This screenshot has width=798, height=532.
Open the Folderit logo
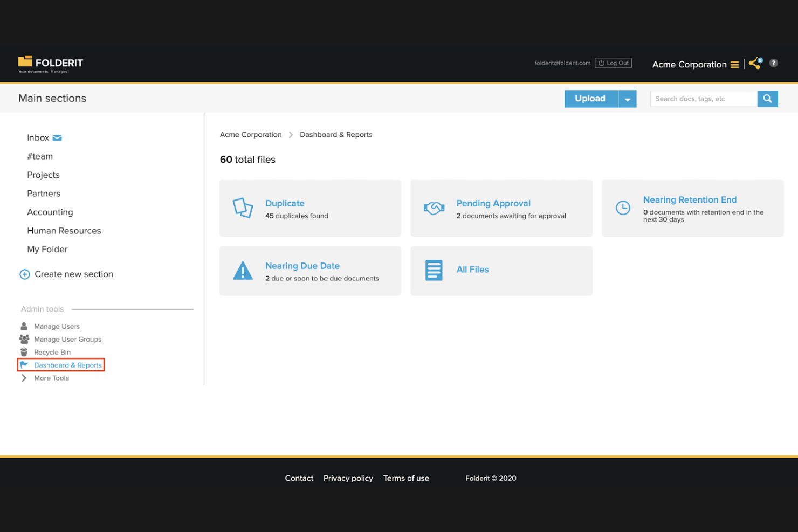coord(50,64)
